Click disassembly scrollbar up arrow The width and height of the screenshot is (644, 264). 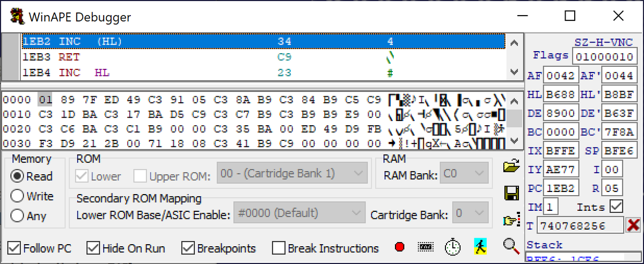(514, 43)
